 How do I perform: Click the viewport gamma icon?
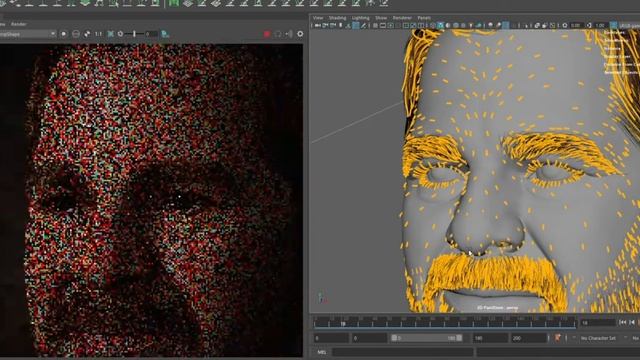tap(589, 25)
